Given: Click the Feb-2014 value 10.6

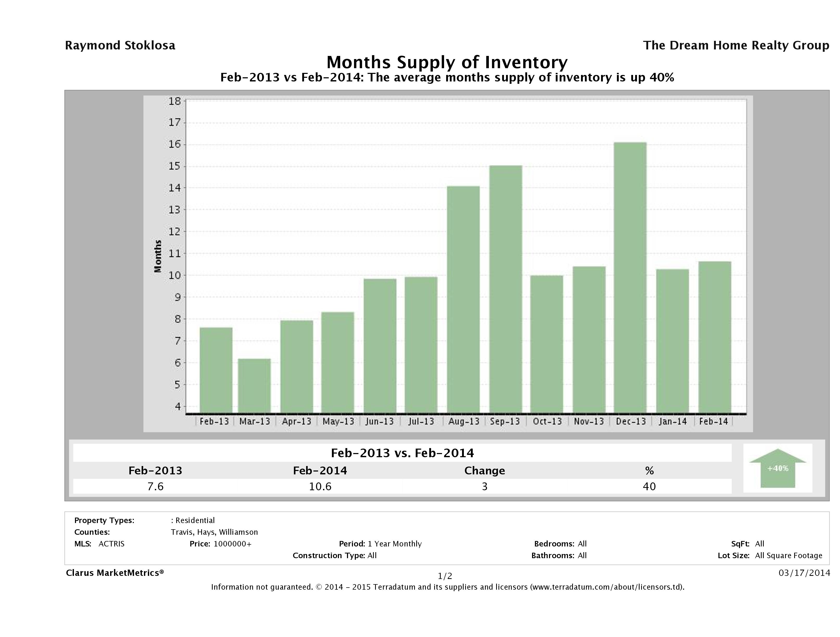Looking at the screenshot, I should (x=320, y=486).
